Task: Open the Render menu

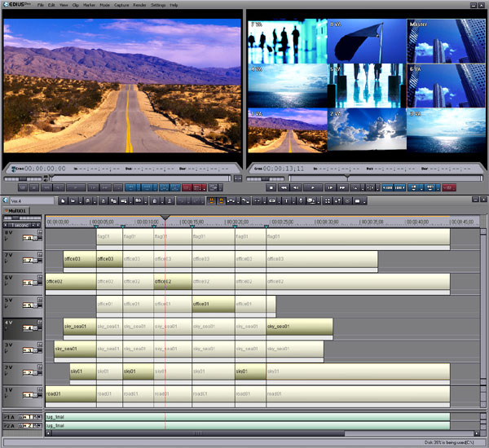Action: point(139,5)
